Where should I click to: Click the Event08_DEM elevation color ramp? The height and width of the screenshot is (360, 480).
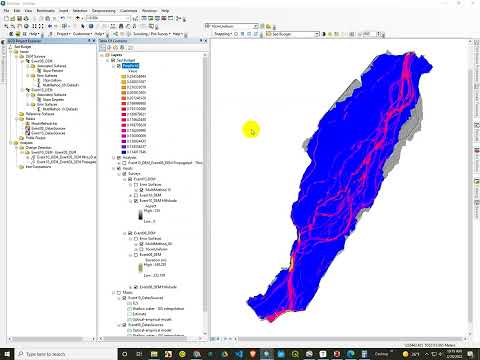(141, 268)
